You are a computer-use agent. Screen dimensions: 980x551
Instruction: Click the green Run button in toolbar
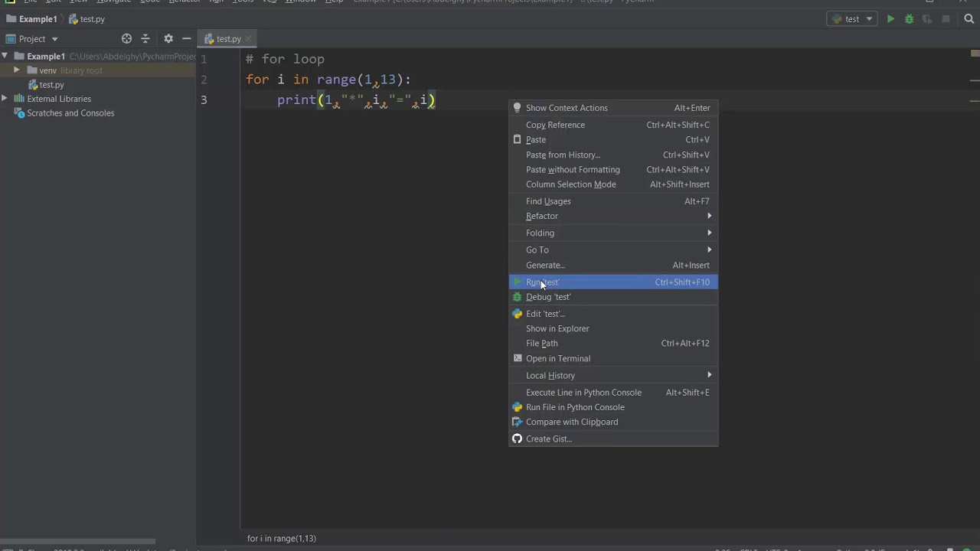tap(890, 19)
